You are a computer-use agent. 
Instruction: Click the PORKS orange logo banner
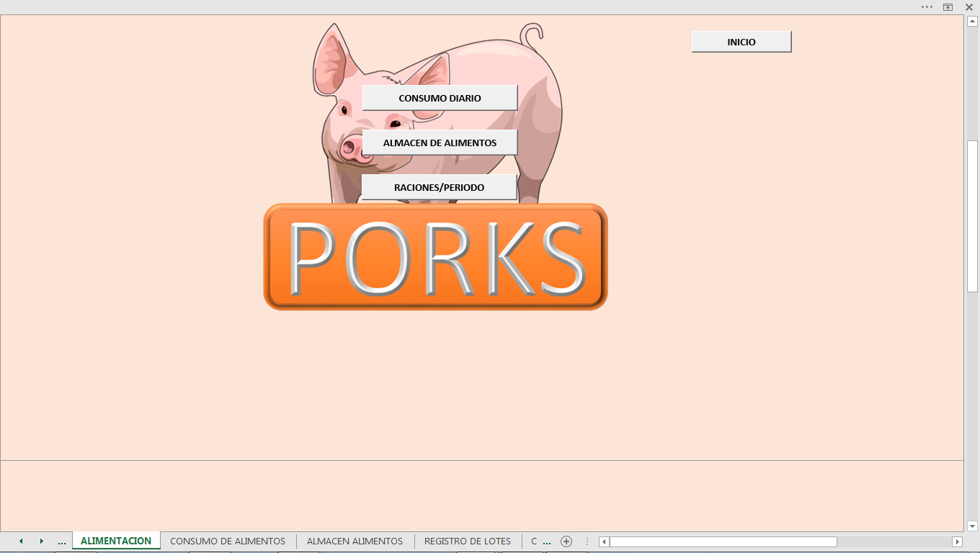coord(435,257)
